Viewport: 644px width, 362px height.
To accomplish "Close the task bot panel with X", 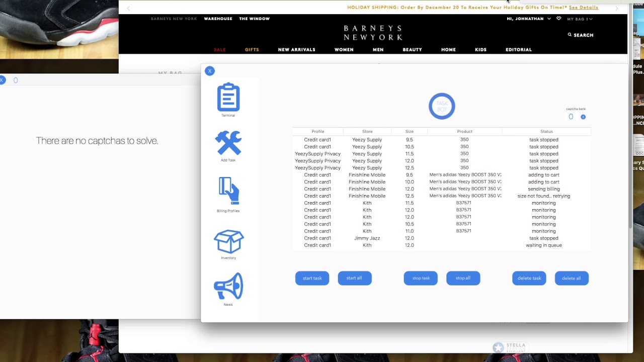I will pos(210,71).
